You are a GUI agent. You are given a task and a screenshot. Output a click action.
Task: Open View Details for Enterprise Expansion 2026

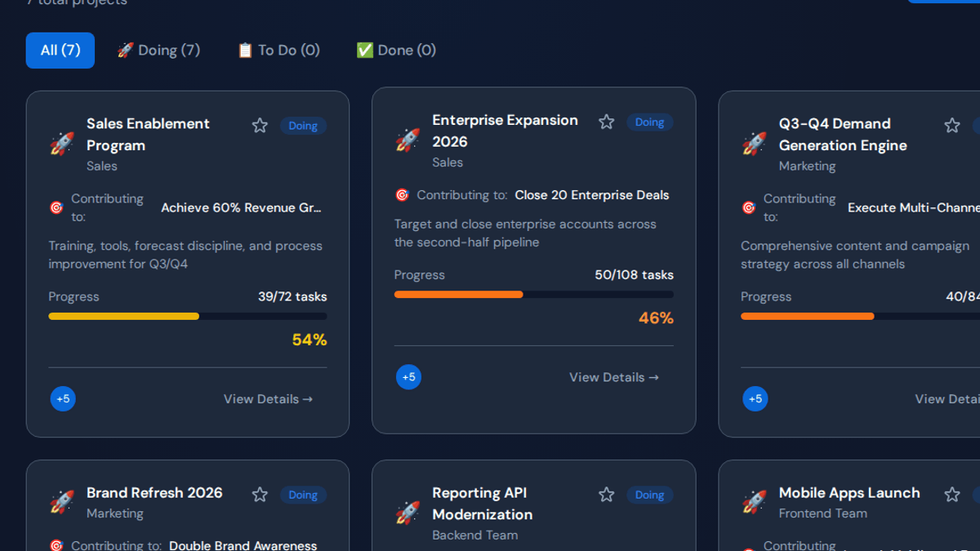point(614,377)
